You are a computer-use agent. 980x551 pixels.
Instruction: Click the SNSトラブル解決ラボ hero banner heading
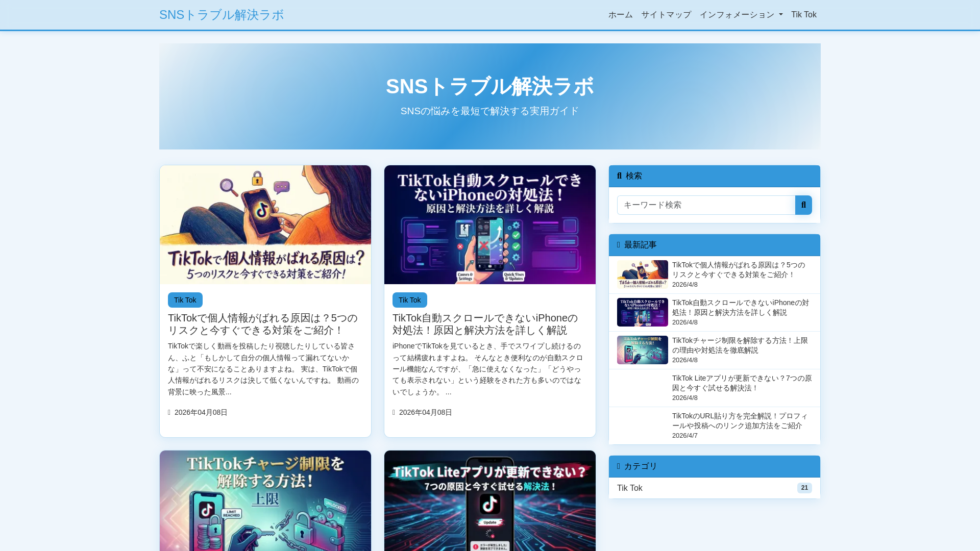(490, 86)
